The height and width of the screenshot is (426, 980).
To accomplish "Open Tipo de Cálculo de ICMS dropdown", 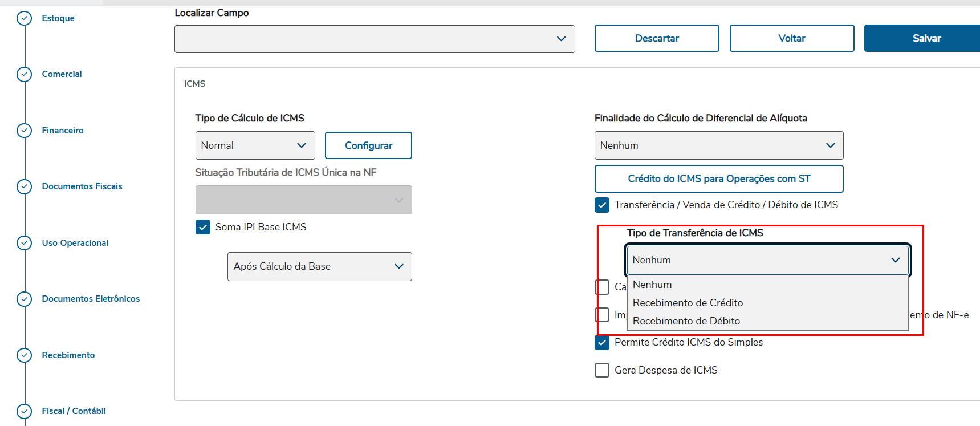I will coord(255,145).
